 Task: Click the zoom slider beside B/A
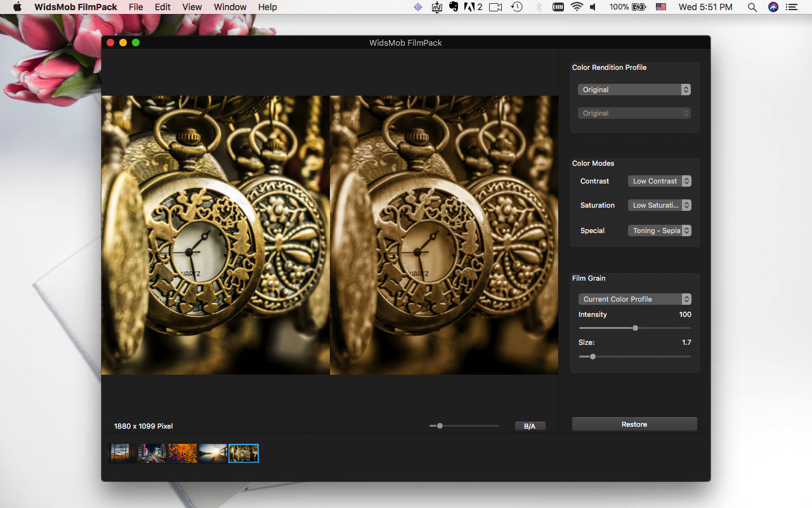[440, 426]
